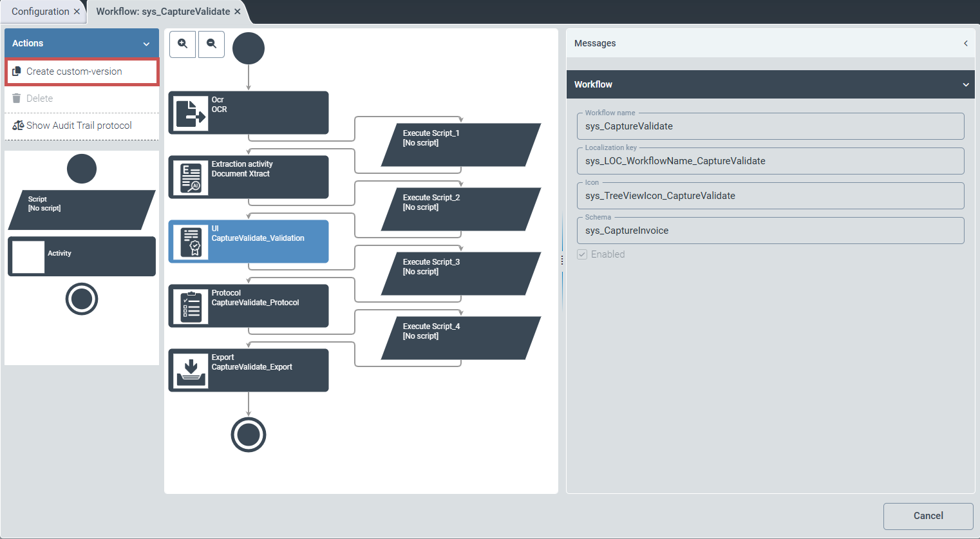Collapse the Workflow properties section
The height and width of the screenshot is (539, 980).
pos(965,84)
